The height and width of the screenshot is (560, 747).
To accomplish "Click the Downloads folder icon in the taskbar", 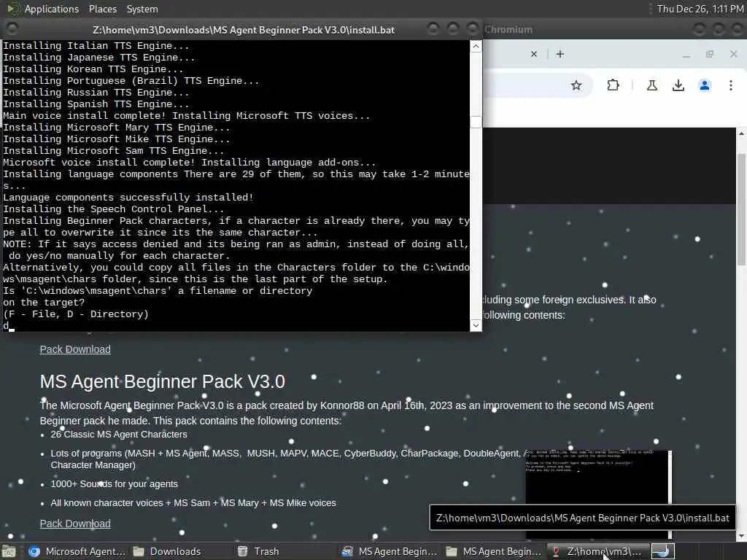I will (x=139, y=551).
